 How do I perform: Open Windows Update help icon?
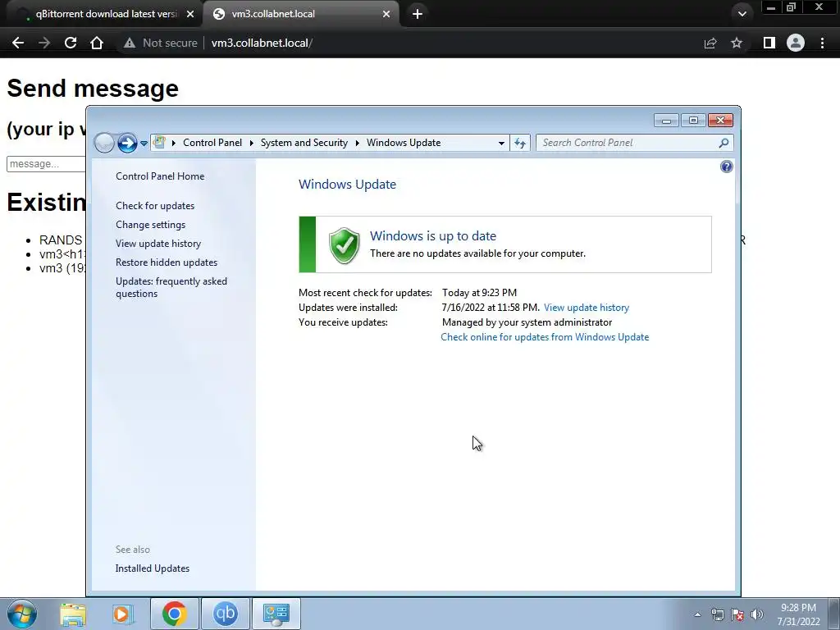pos(727,167)
